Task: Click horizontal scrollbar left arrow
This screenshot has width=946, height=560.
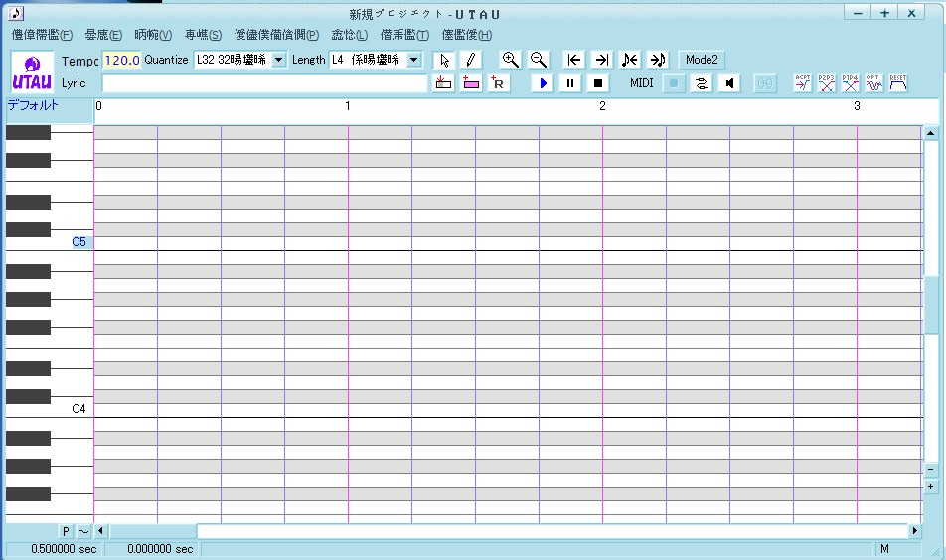Action: click(100, 531)
